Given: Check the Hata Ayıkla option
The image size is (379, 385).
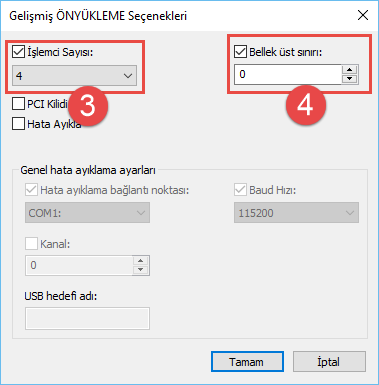Looking at the screenshot, I should (18, 123).
